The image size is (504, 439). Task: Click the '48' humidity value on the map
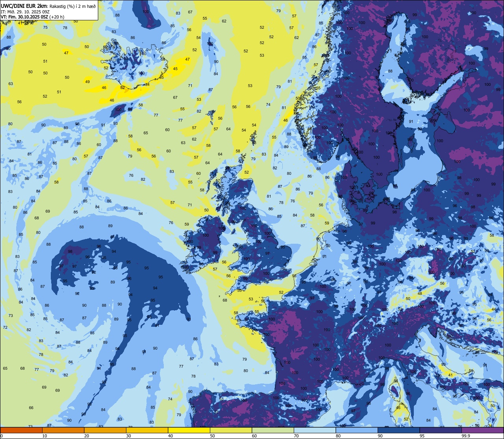pyautogui.click(x=420, y=294)
